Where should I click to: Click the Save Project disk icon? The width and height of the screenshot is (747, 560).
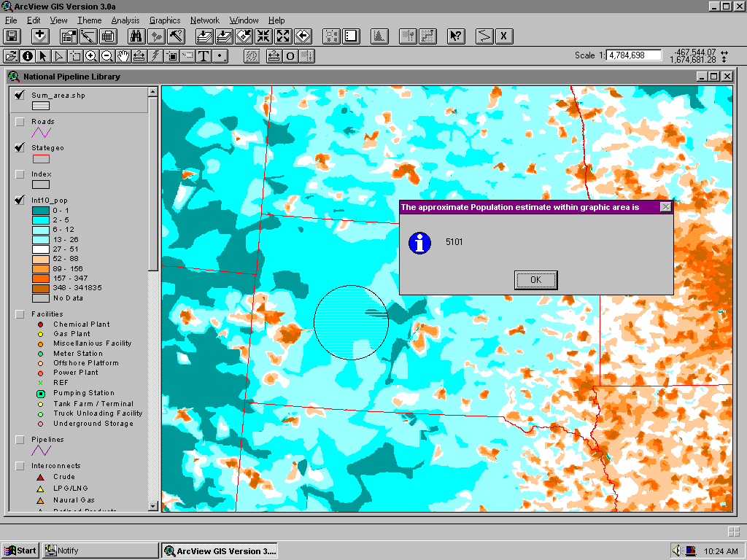click(x=12, y=36)
